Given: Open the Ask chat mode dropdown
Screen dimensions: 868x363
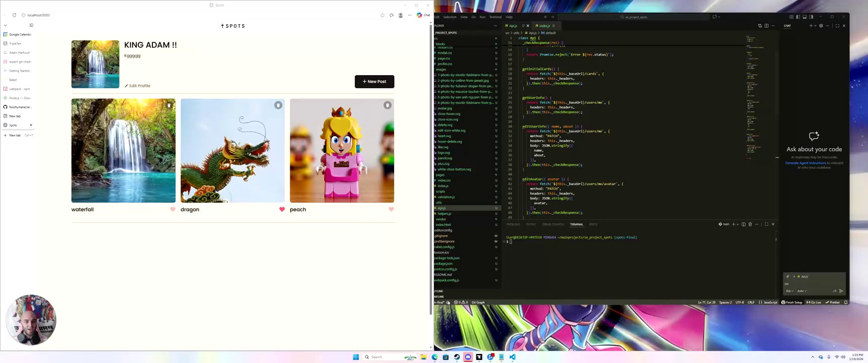Looking at the screenshot, I should tap(790, 291).
